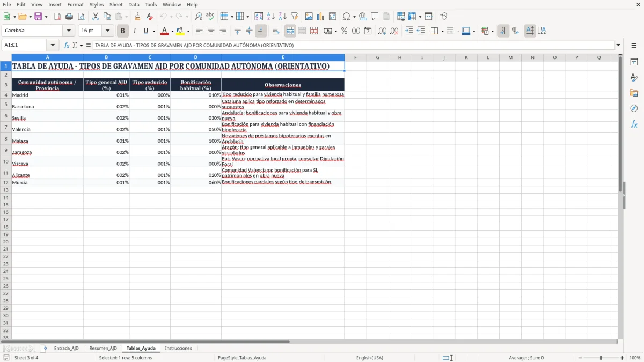This screenshot has height=362, width=644.
Task: Save the document with the Save icon
Action: point(38,17)
